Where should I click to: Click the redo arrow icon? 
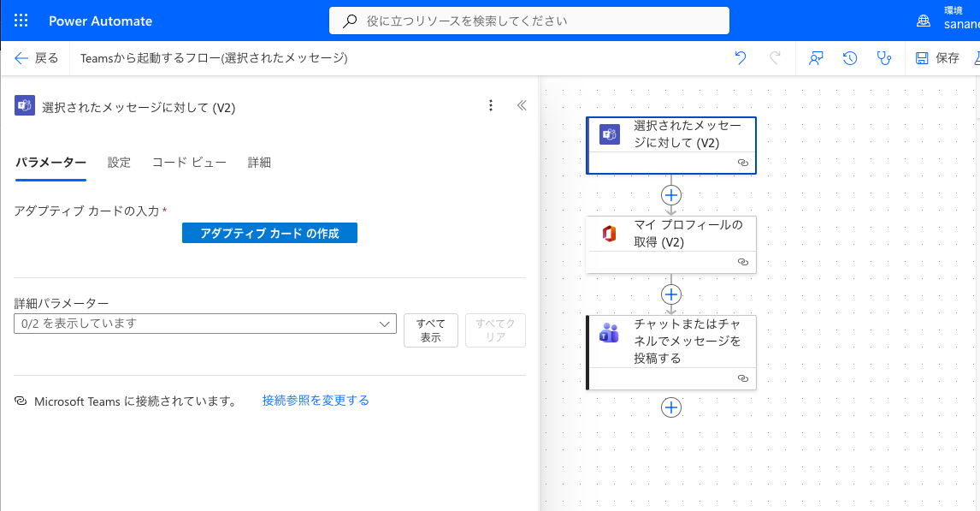tap(775, 58)
